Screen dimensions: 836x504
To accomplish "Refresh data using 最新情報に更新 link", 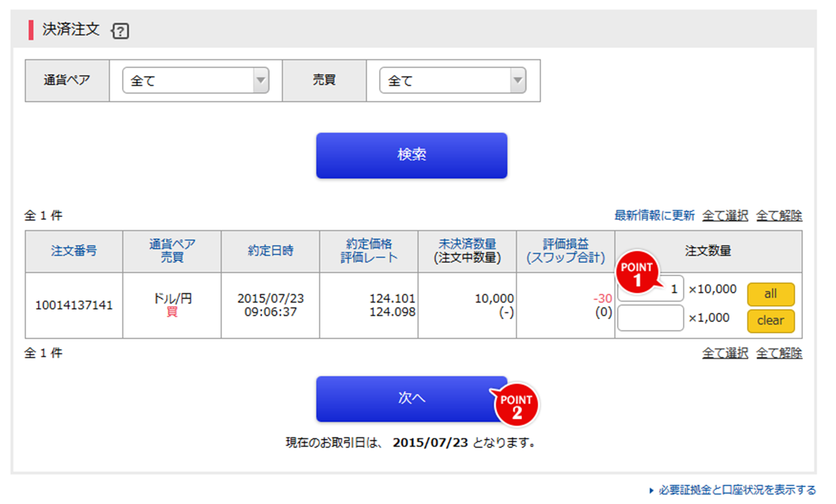I will 654,215.
